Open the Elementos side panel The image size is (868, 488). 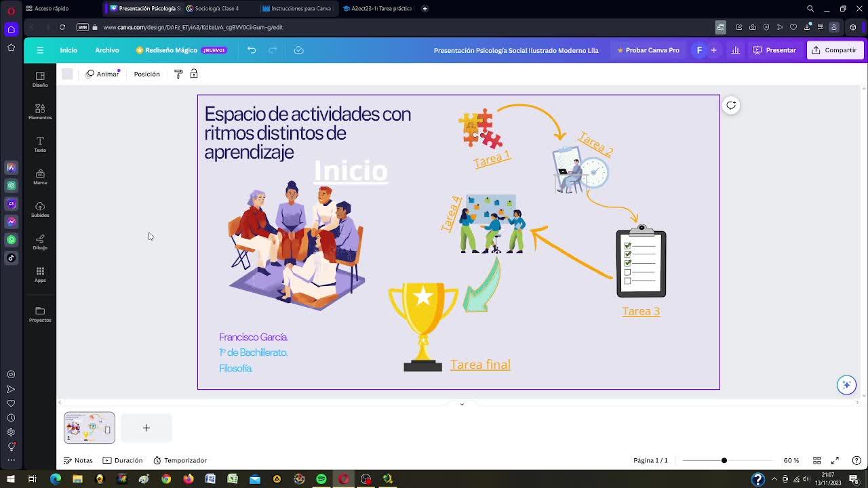coord(40,111)
